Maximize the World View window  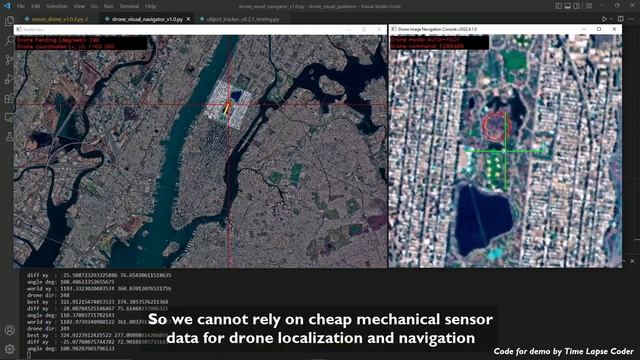pos(364,29)
